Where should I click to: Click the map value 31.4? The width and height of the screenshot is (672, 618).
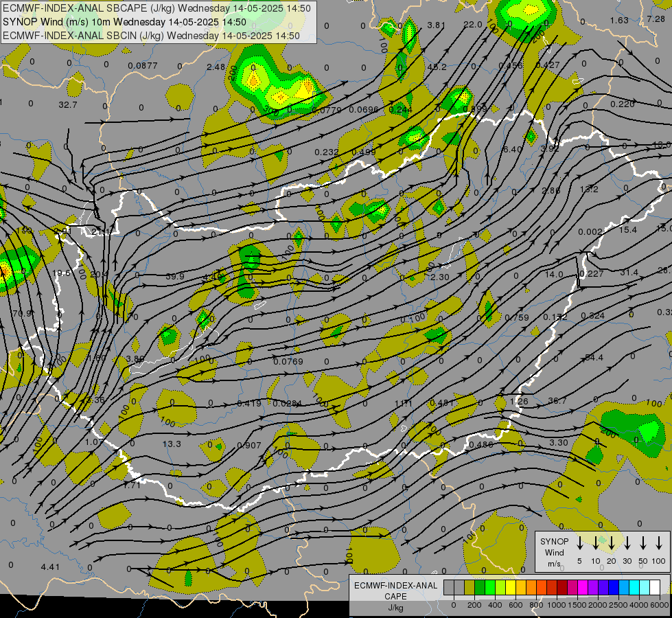629,273
